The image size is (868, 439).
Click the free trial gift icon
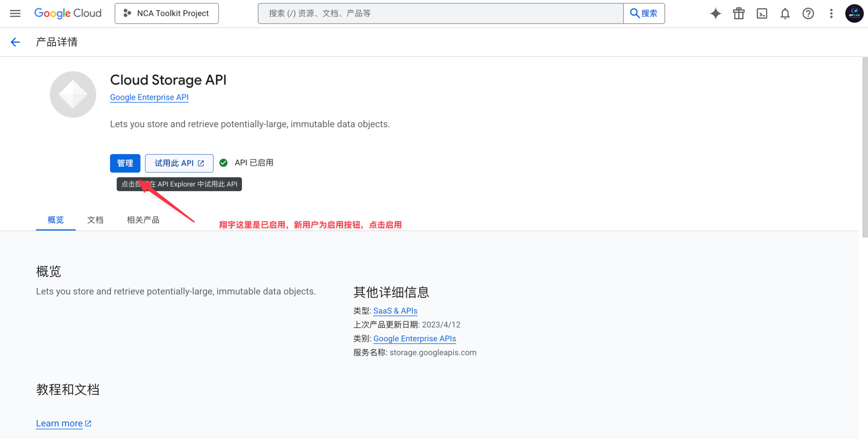coord(738,13)
